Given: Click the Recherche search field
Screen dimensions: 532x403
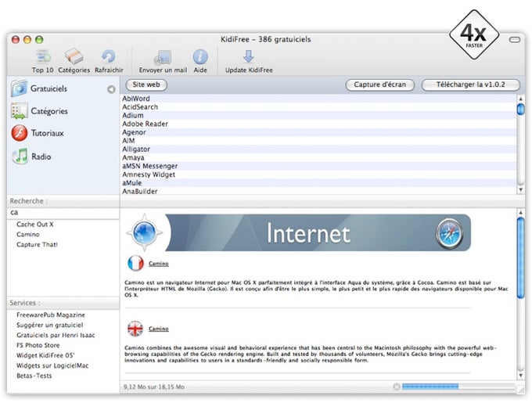Looking at the screenshot, I should point(63,213).
